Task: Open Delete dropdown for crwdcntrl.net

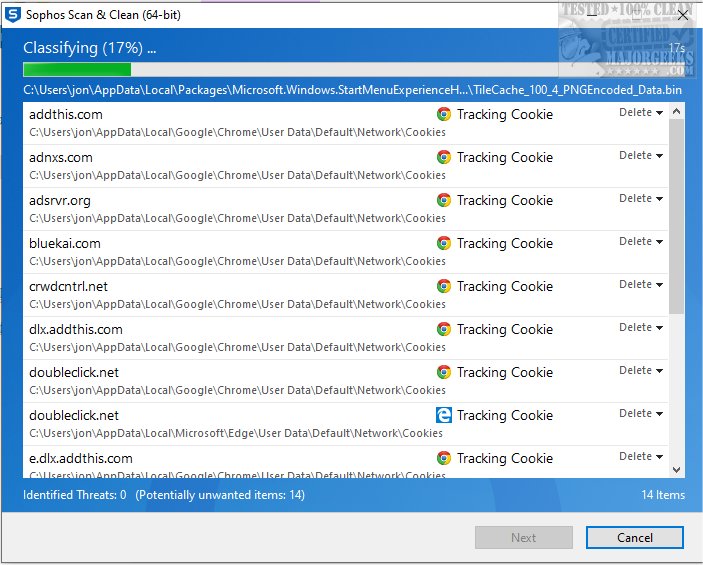Action: (x=641, y=285)
